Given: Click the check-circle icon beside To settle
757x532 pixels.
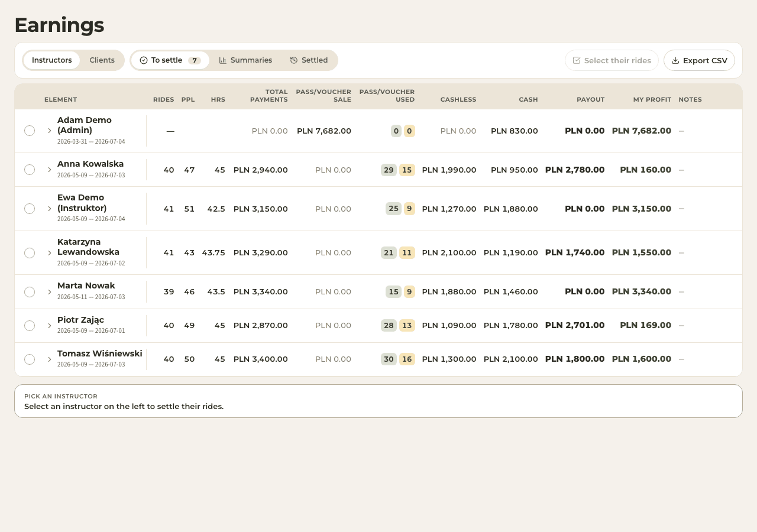Looking at the screenshot, I should click(x=144, y=60).
